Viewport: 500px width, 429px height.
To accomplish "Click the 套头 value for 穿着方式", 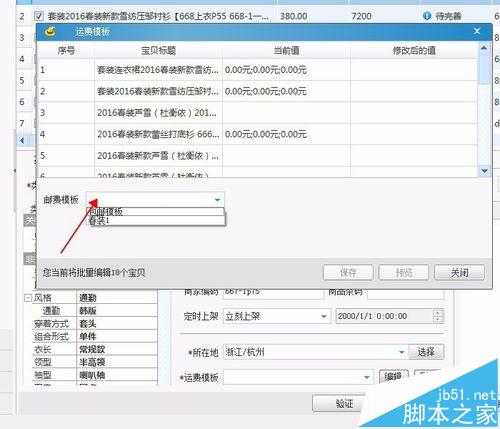I will pyautogui.click(x=117, y=324).
